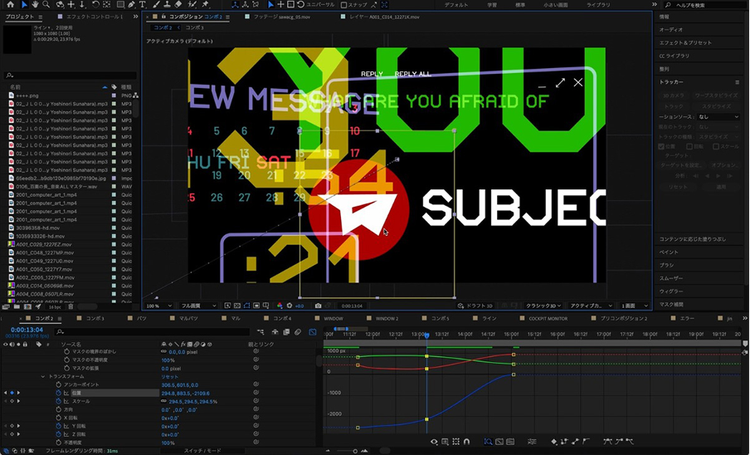Viewport: 750px width, 455px height.
Task: Open the クラシック3D renderer dropdown
Action: pos(544,306)
